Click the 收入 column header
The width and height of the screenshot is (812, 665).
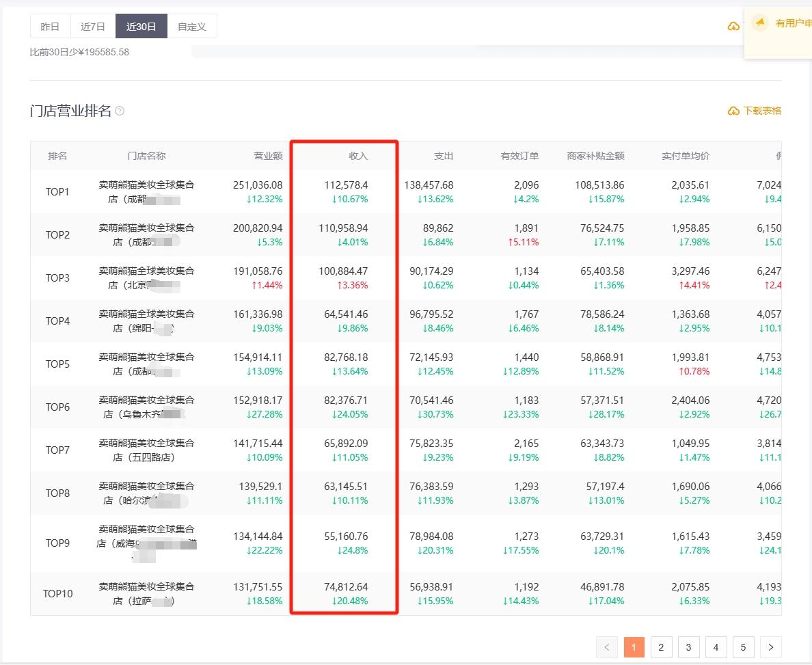[x=357, y=155]
